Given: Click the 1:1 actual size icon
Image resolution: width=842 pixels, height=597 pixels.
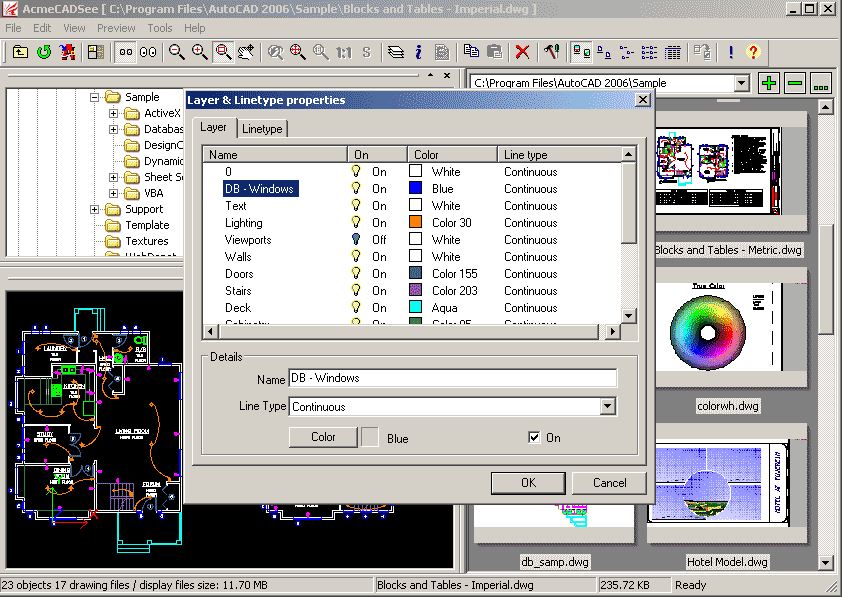Looking at the screenshot, I should (x=344, y=52).
